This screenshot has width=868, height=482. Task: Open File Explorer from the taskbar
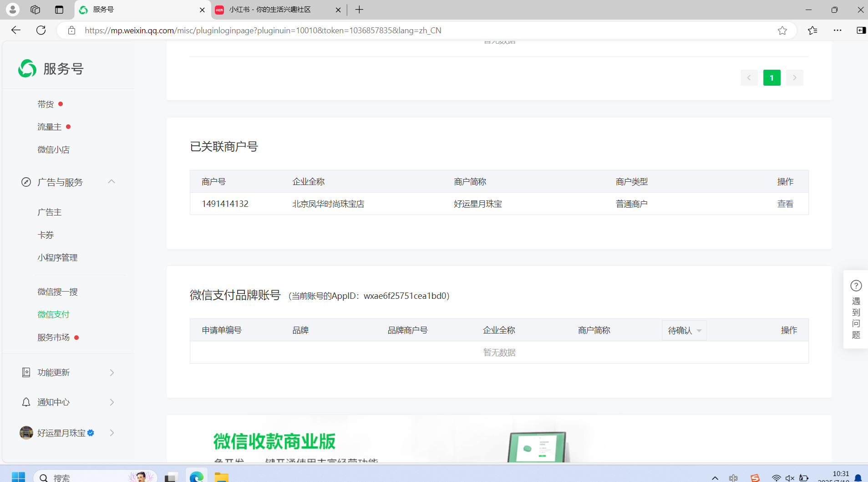pyautogui.click(x=221, y=477)
